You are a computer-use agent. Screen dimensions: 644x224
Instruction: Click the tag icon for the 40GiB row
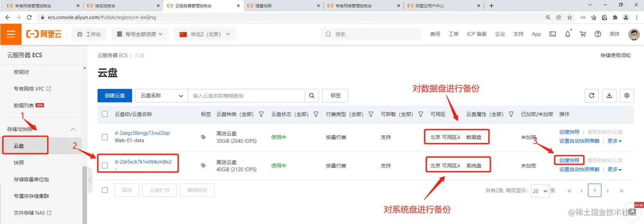pyautogui.click(x=204, y=165)
